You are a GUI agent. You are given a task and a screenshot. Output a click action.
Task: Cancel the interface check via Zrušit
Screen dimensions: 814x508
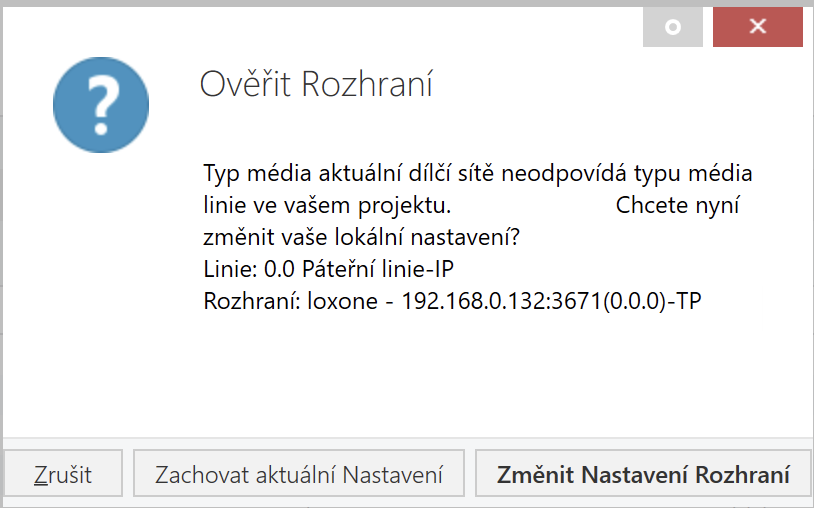[63, 474]
